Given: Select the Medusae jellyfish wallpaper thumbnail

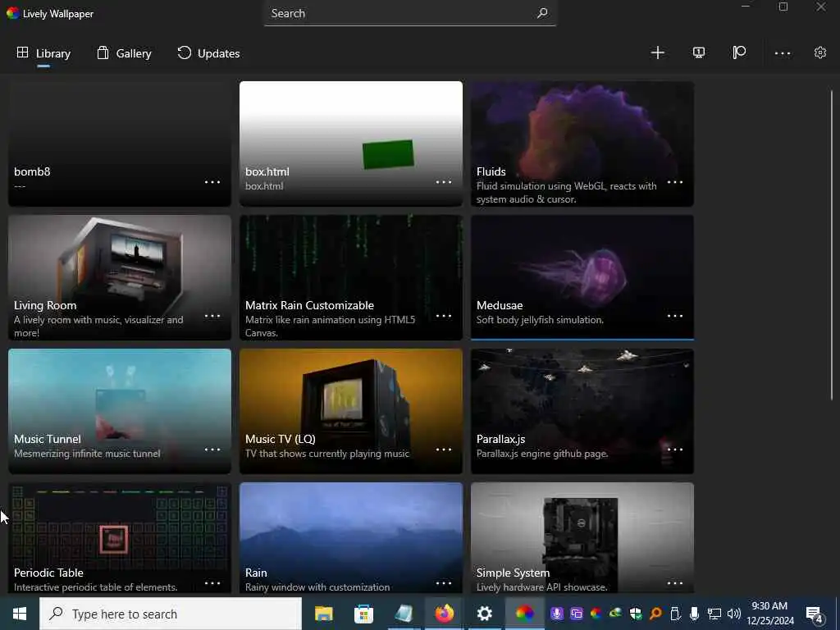Looking at the screenshot, I should coord(582,277).
